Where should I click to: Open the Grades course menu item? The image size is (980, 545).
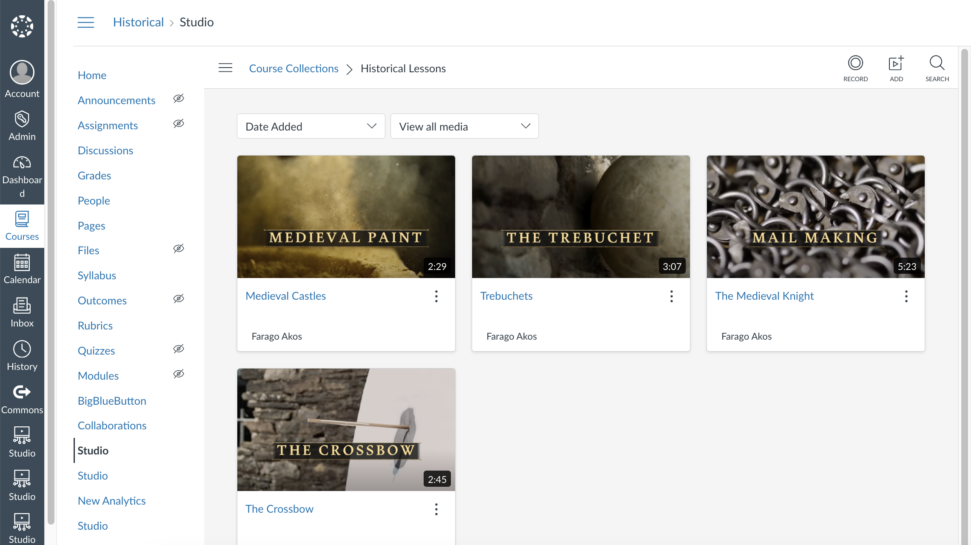click(x=94, y=176)
